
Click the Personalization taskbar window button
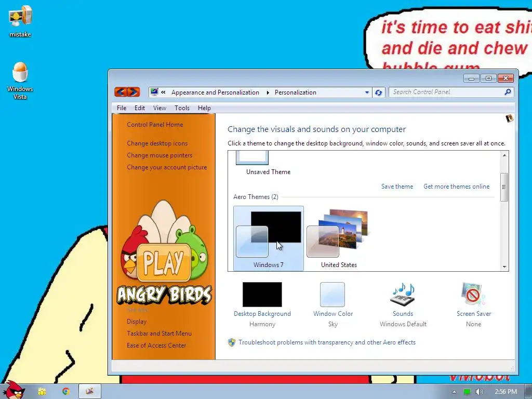point(89,392)
